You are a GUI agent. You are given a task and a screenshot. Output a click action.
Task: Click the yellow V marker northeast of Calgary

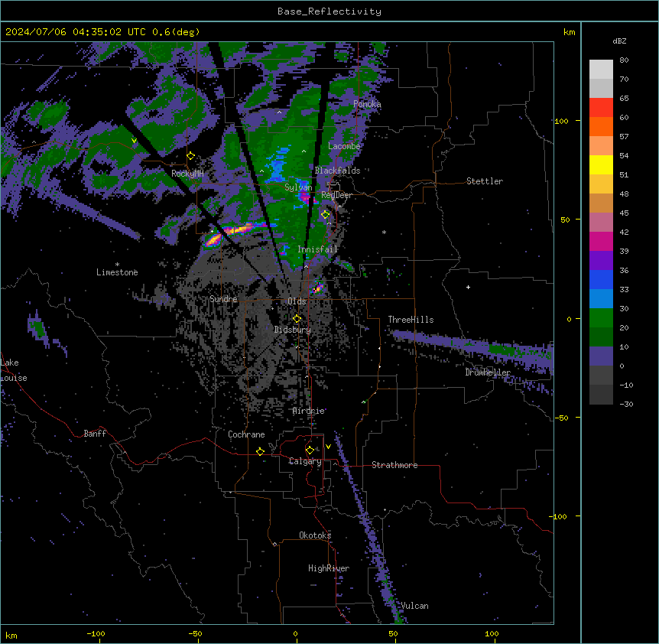(328, 447)
